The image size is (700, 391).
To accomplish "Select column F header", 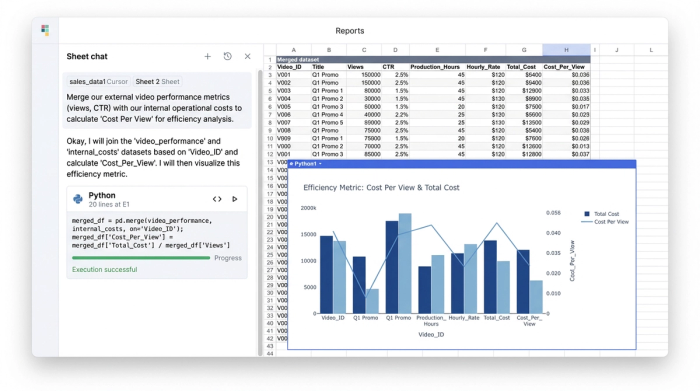I will (x=485, y=50).
